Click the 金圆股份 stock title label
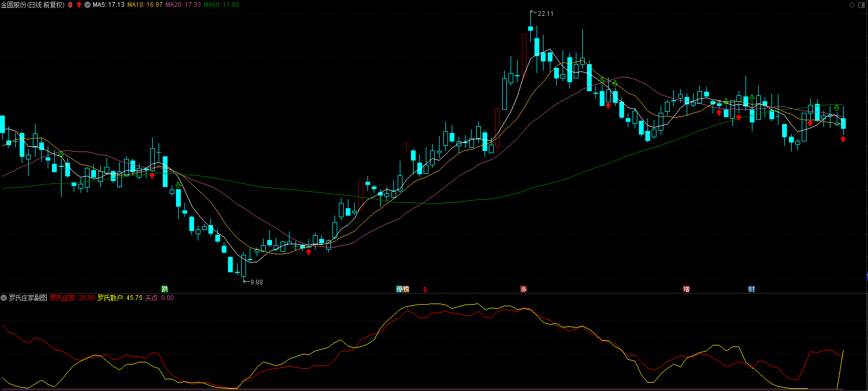 coord(32,5)
